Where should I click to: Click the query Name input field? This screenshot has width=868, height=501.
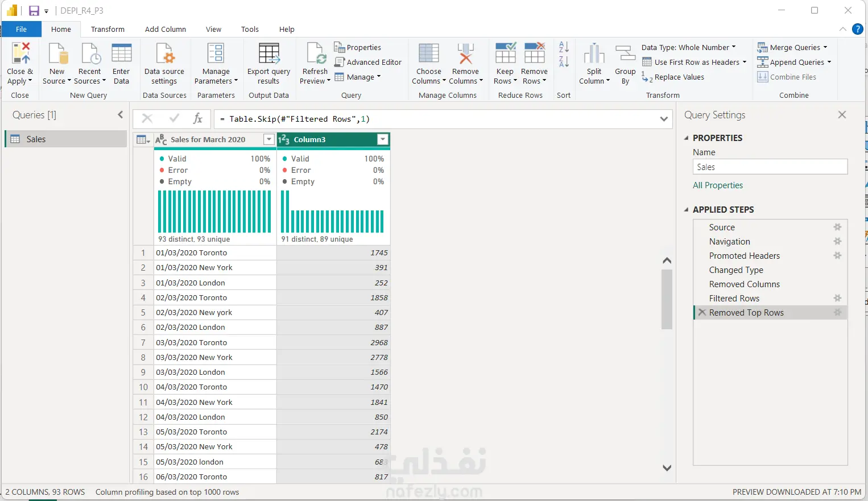click(770, 167)
